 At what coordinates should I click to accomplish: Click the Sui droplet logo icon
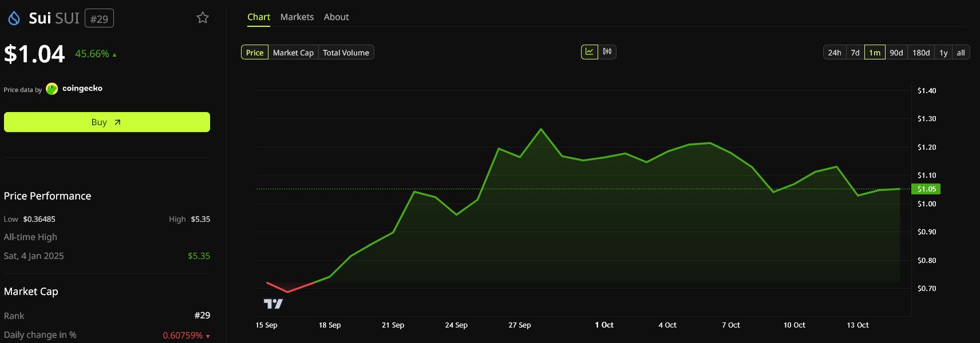click(x=14, y=18)
